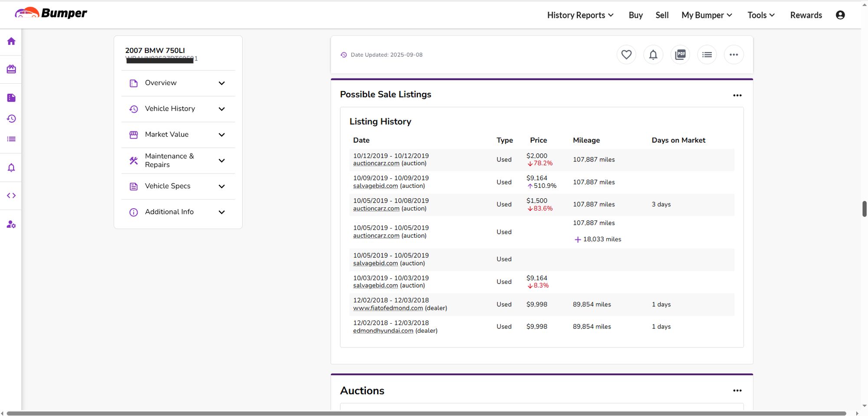The height and width of the screenshot is (416, 868).
Task: Open the My Bumper dropdown menu
Action: click(x=707, y=15)
